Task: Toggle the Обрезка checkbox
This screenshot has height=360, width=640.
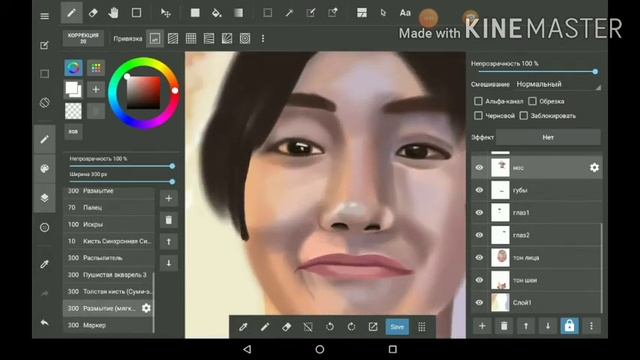Action: click(532, 101)
